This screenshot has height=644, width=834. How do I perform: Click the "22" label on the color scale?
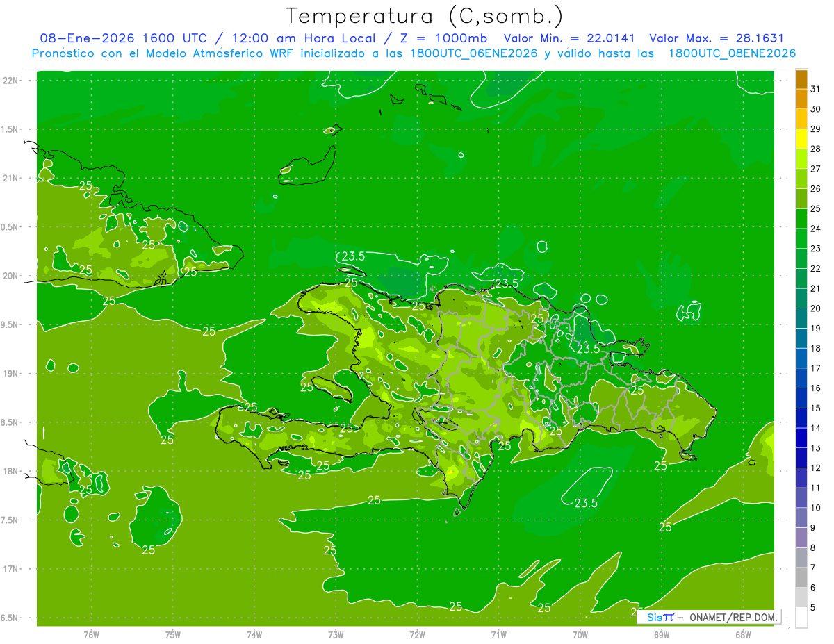815,268
